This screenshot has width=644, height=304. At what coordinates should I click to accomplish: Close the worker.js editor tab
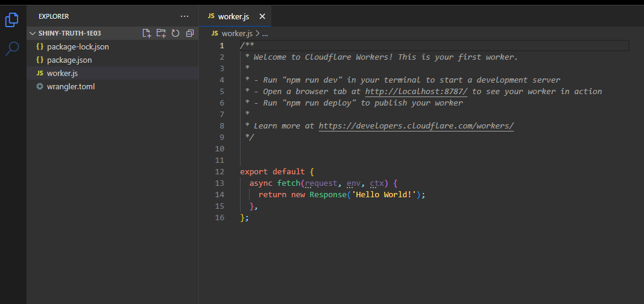[262, 16]
